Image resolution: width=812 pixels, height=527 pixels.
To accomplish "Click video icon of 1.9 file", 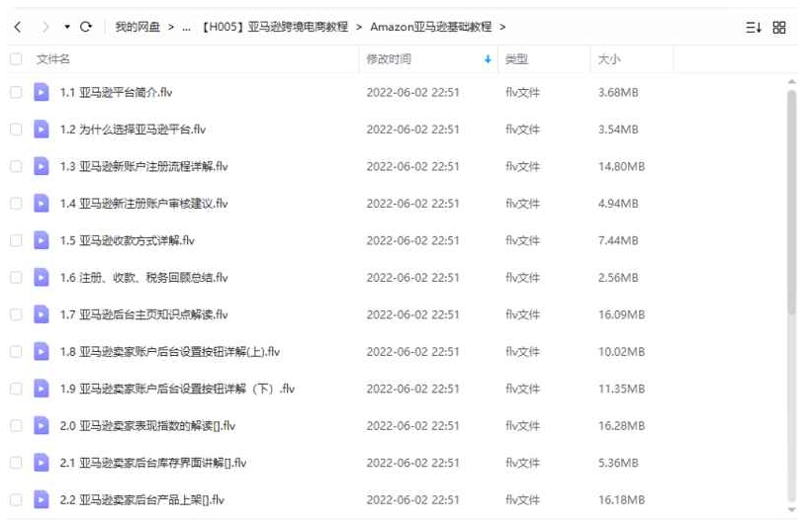I will point(42,389).
